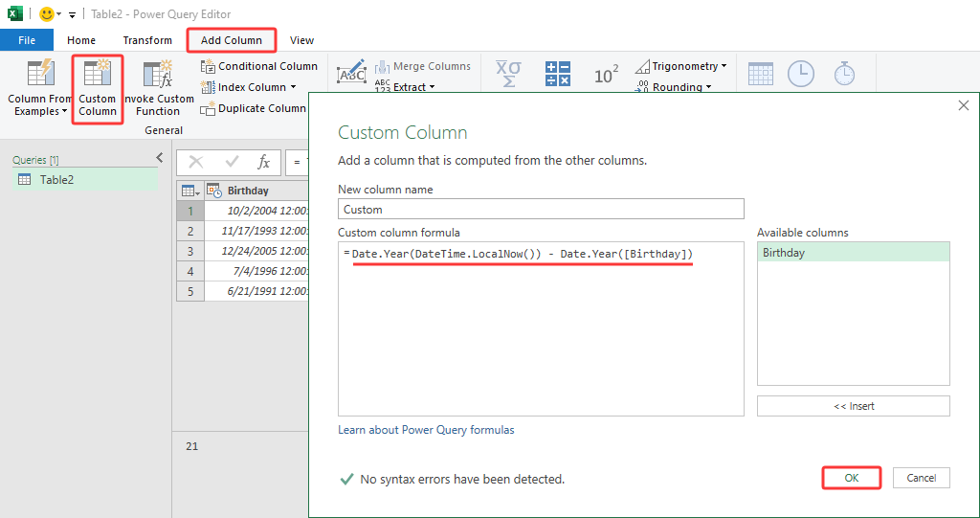Click the Custom Column ribbon icon
This screenshot has height=518, width=980.
(x=97, y=89)
